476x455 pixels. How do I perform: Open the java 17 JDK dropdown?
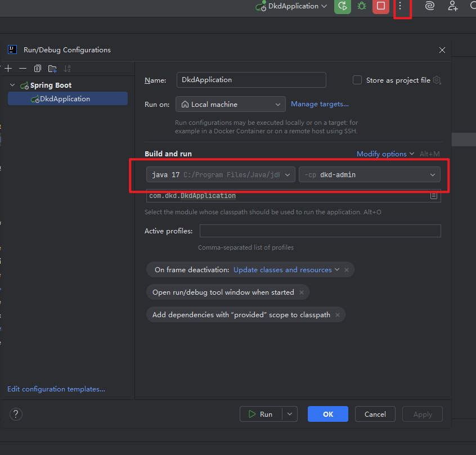click(221, 174)
